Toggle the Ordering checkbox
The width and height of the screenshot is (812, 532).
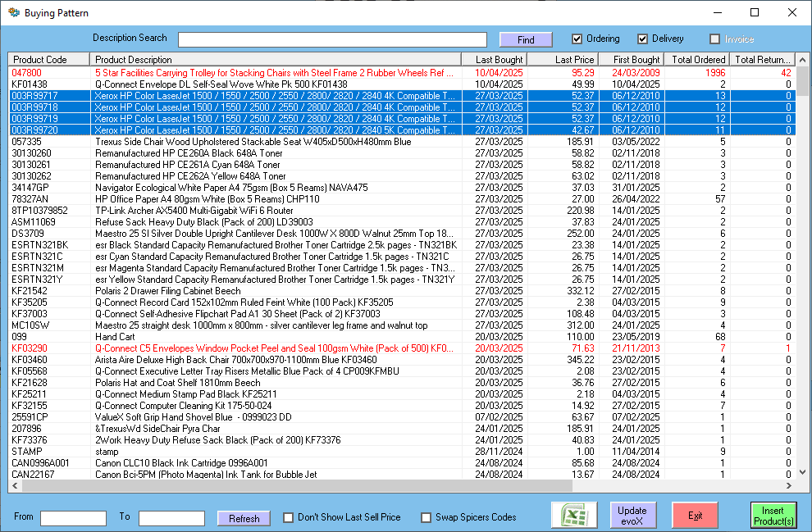tap(577, 39)
